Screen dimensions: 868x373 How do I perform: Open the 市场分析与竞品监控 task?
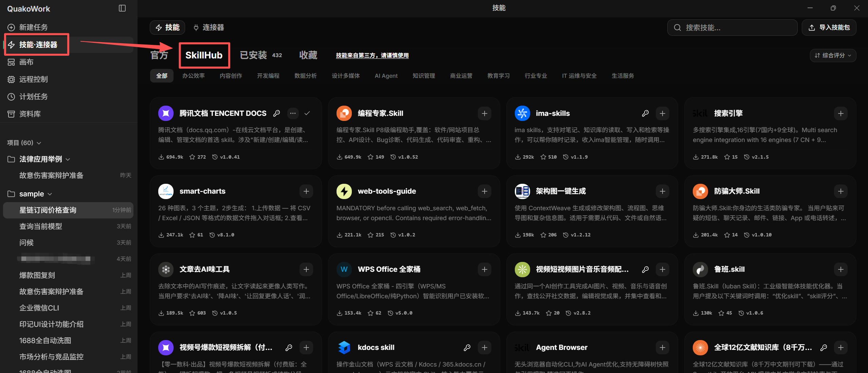click(x=68, y=357)
